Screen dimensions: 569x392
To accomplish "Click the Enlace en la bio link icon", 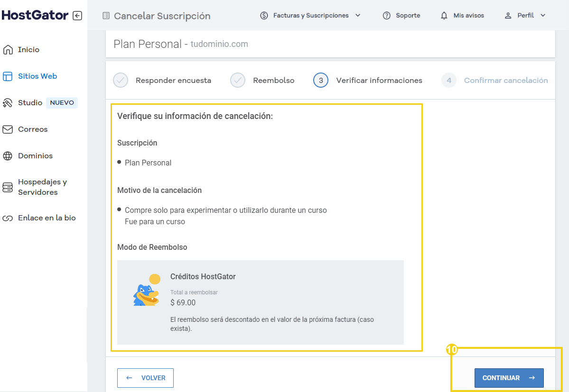I will 8,218.
